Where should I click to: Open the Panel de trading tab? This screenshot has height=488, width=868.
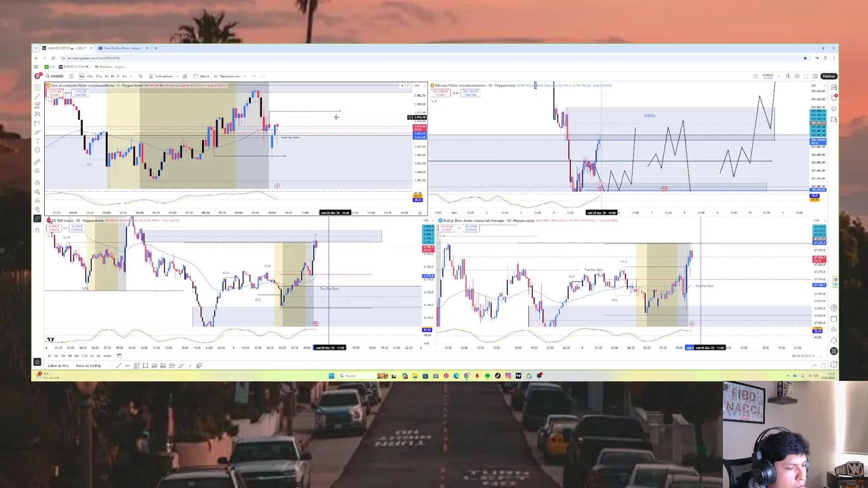[88, 366]
